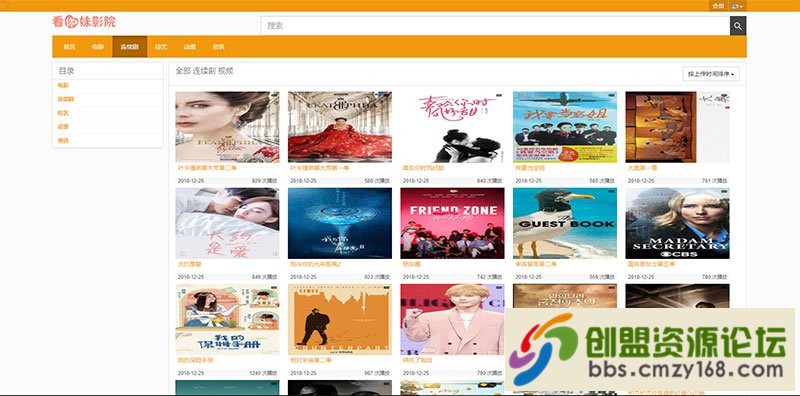Open the 会员 member link
This screenshot has height=396, width=800.
point(718,6)
